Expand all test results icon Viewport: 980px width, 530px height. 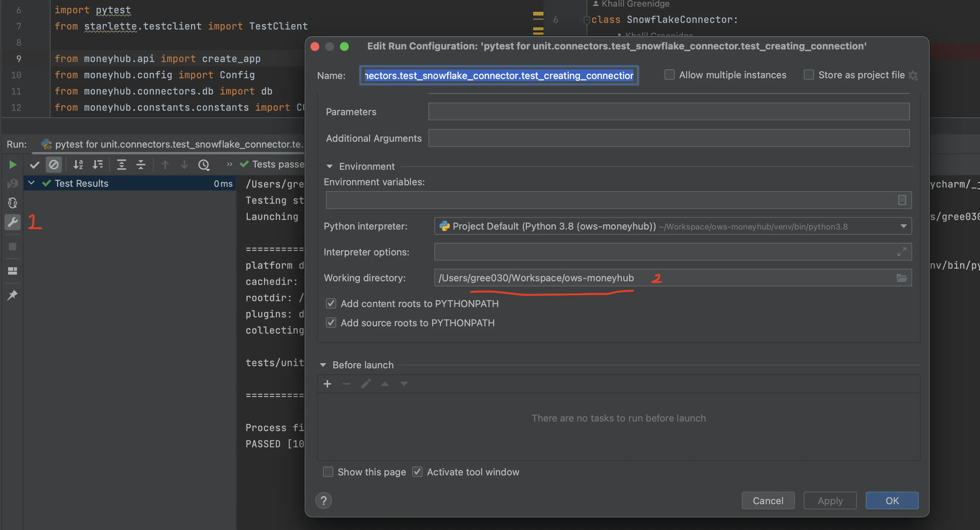pyautogui.click(x=121, y=165)
